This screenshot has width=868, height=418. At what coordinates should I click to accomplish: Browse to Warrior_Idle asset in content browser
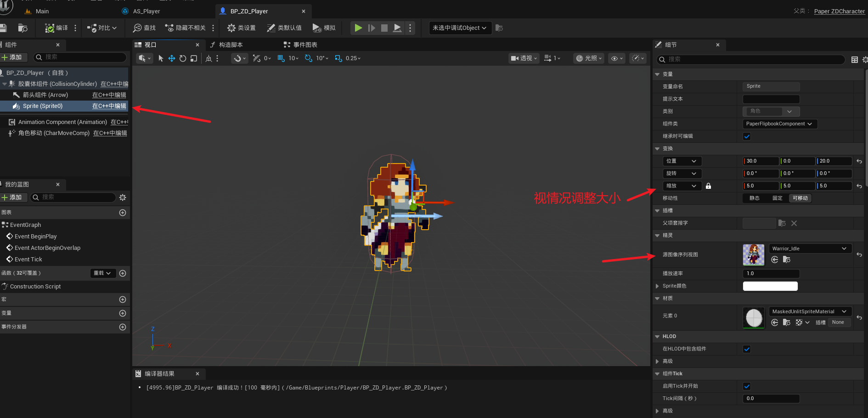click(x=787, y=260)
